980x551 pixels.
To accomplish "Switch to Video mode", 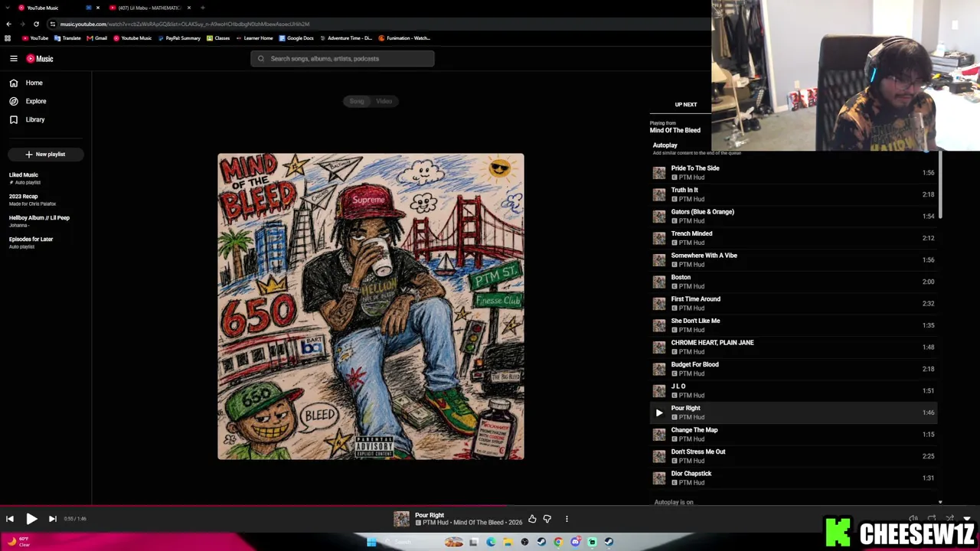I will pos(384,101).
